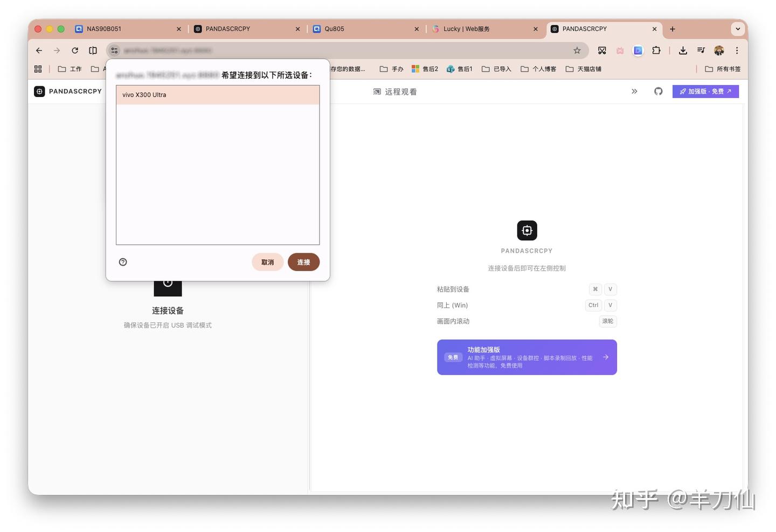Open the 售后1 bookmark
Image resolution: width=776 pixels, height=532 pixels.
(x=460, y=69)
